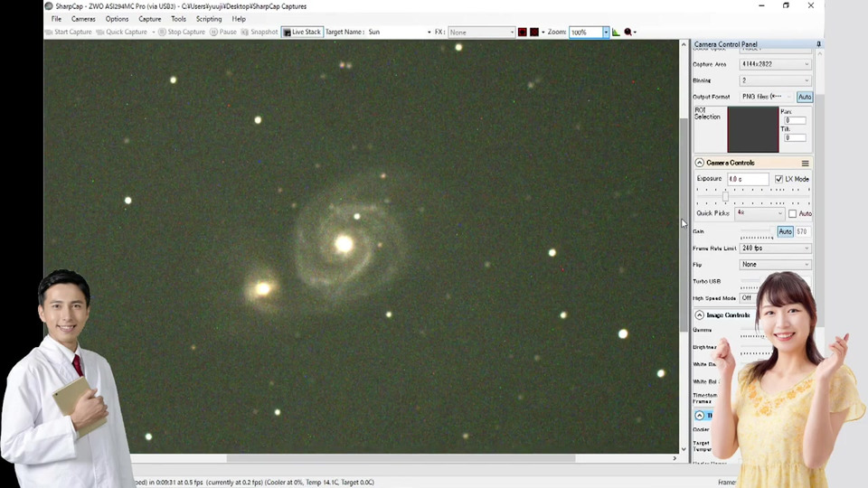
Task: Open the Tools menu
Action: pyautogui.click(x=178, y=19)
